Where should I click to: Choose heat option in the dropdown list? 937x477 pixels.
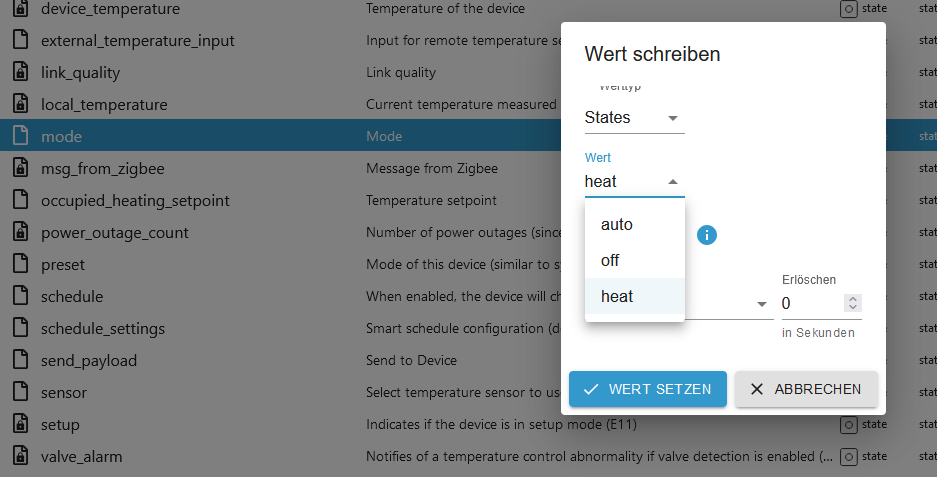pos(635,296)
